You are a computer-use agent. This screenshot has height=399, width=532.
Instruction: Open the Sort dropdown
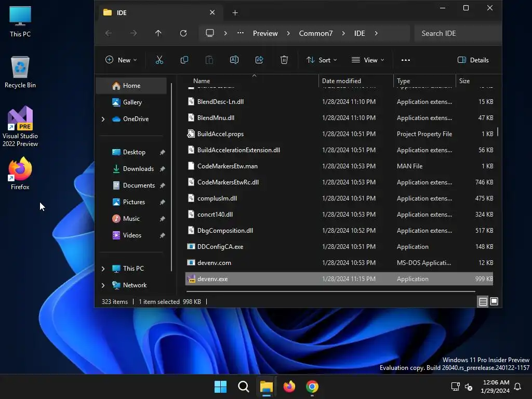[x=322, y=60]
